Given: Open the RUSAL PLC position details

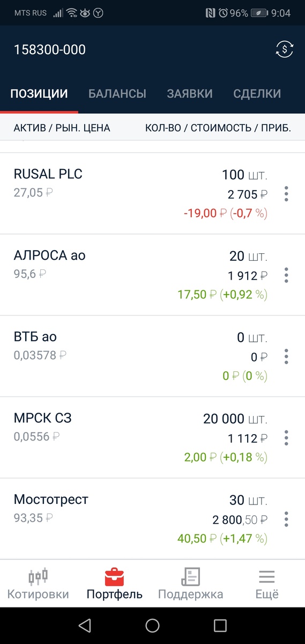Looking at the screenshot, I should pyautogui.click(x=152, y=194).
